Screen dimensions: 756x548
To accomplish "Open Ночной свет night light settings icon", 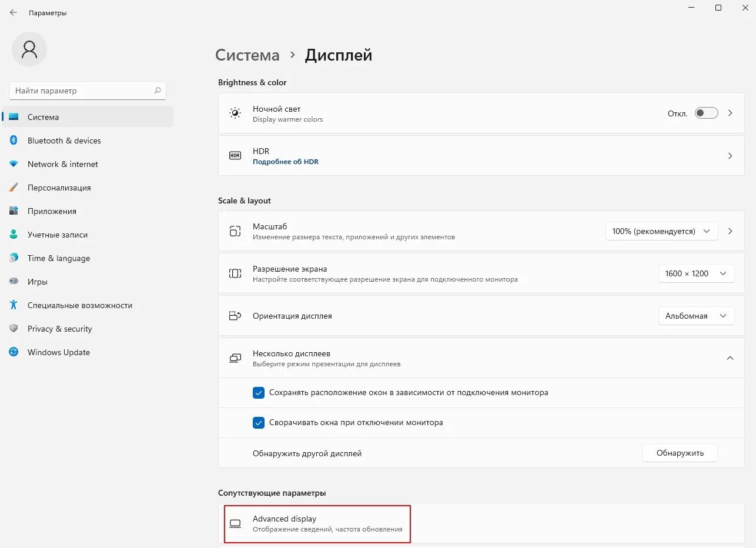I will point(235,112).
